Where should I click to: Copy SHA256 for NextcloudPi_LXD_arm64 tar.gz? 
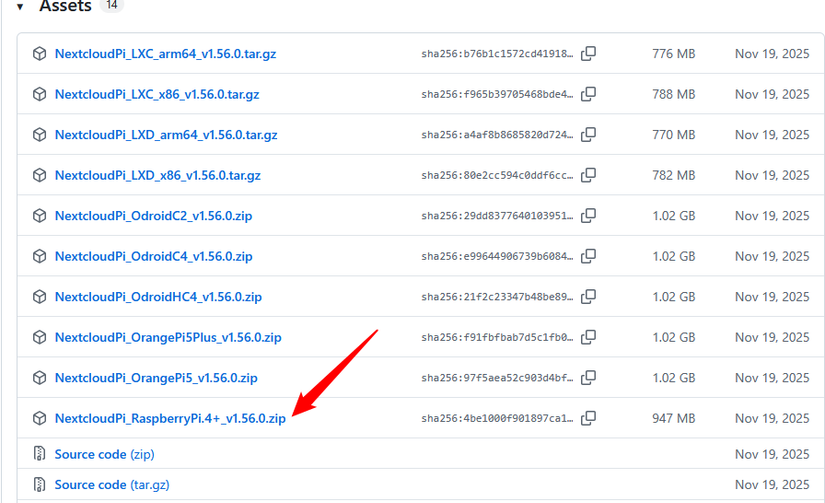[588, 135]
